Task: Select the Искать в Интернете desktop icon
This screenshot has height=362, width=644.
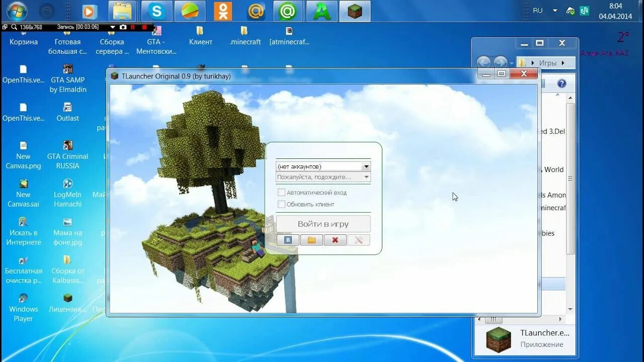Action: (x=23, y=232)
